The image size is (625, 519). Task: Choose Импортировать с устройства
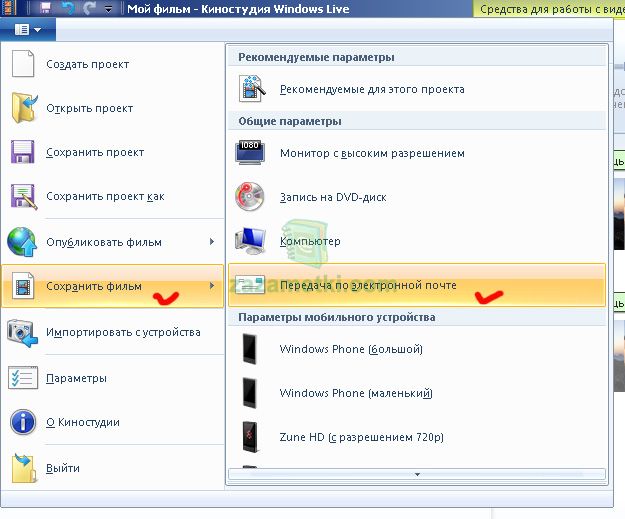click(123, 332)
